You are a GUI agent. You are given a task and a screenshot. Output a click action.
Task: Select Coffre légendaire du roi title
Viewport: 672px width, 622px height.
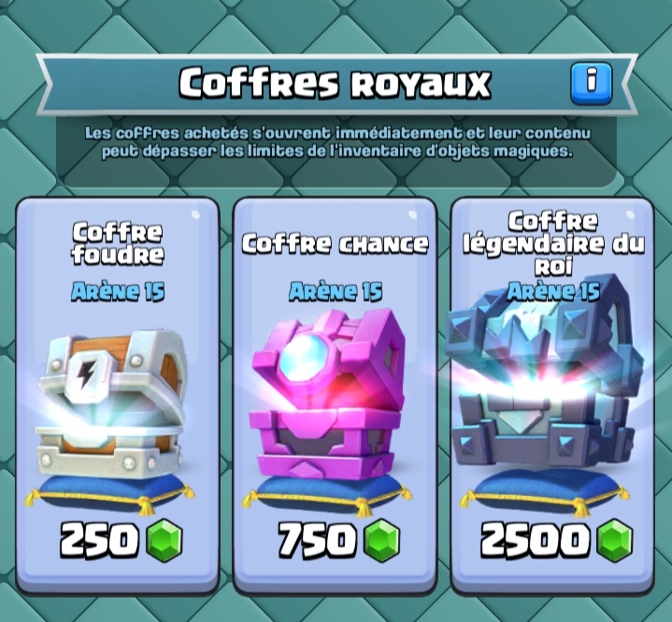click(553, 244)
